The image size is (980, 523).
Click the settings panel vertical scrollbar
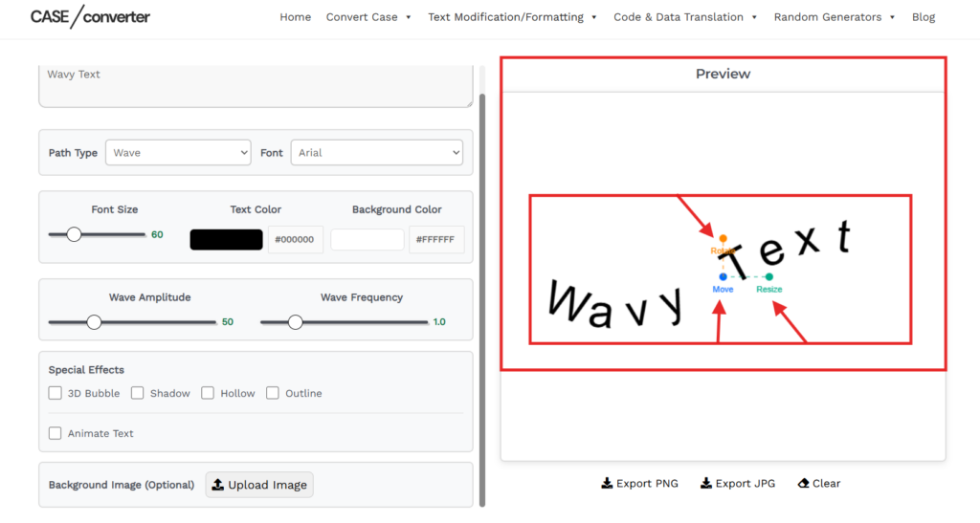pos(482,299)
